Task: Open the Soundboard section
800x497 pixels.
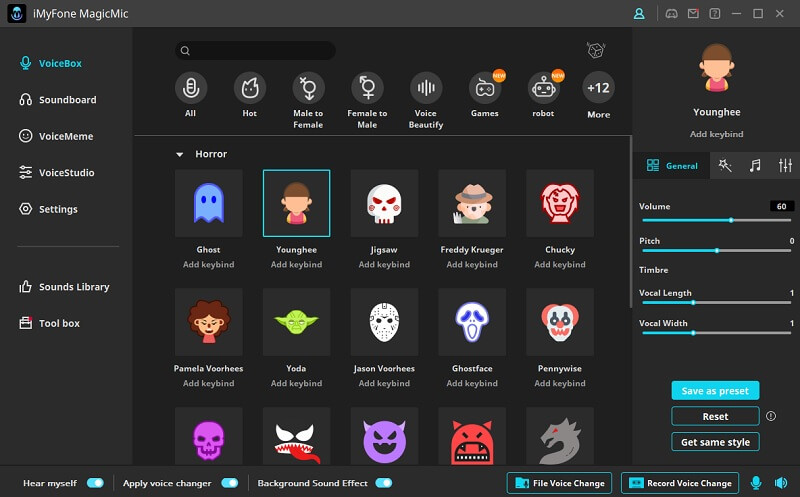Action: tap(58, 100)
